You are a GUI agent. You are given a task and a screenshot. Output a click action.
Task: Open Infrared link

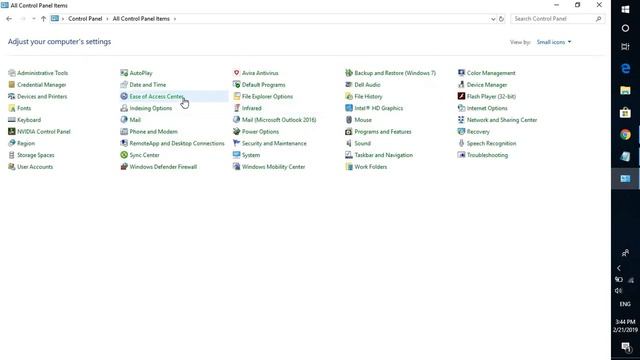tap(251, 108)
